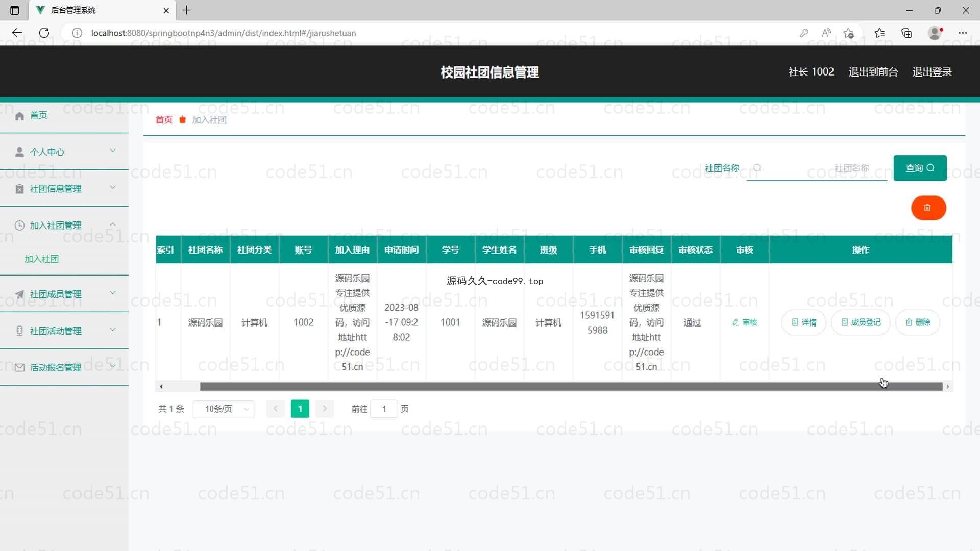The height and width of the screenshot is (551, 980).
Task: Click the 删除 button in the row
Action: coord(918,322)
